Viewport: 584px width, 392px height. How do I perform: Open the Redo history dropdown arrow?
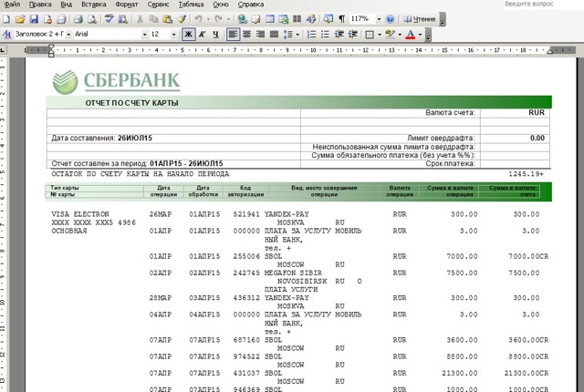(x=228, y=19)
